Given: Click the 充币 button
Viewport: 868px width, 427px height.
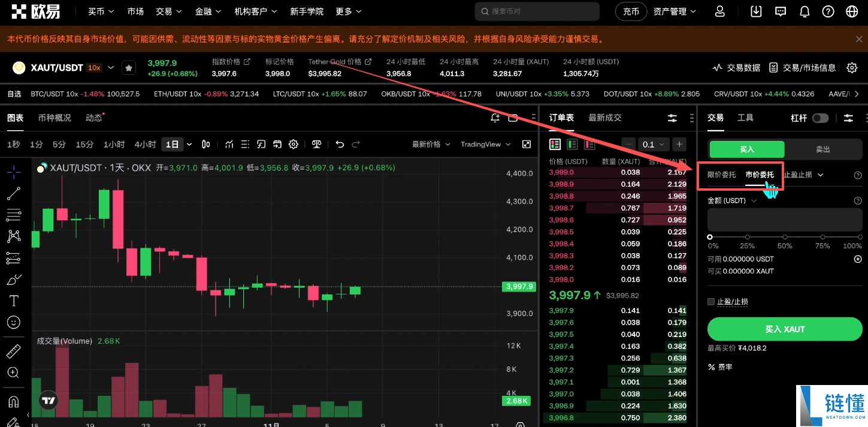Looking at the screenshot, I should [631, 11].
